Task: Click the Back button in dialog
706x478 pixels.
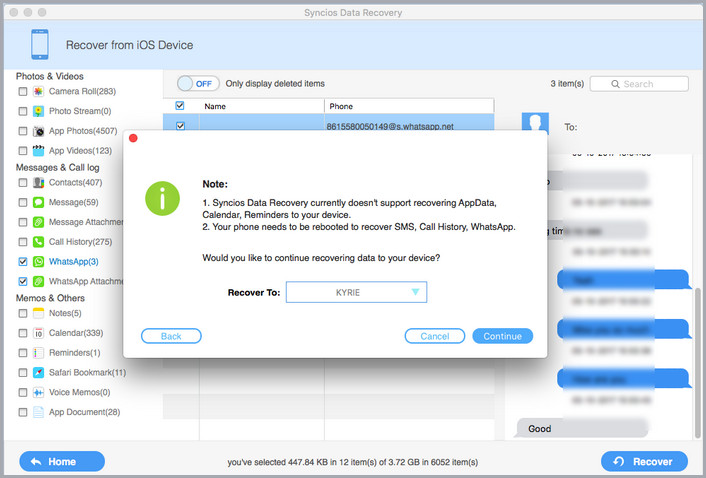Action: click(171, 336)
